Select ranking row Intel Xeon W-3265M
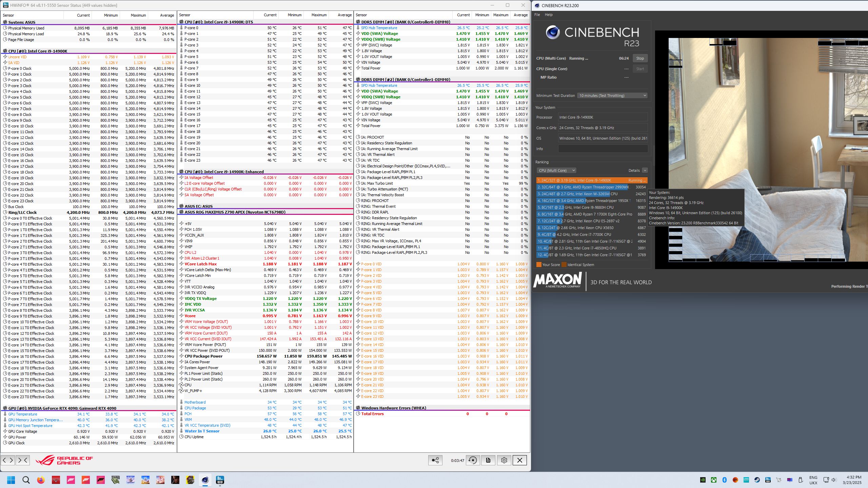868x488 pixels. (592, 194)
